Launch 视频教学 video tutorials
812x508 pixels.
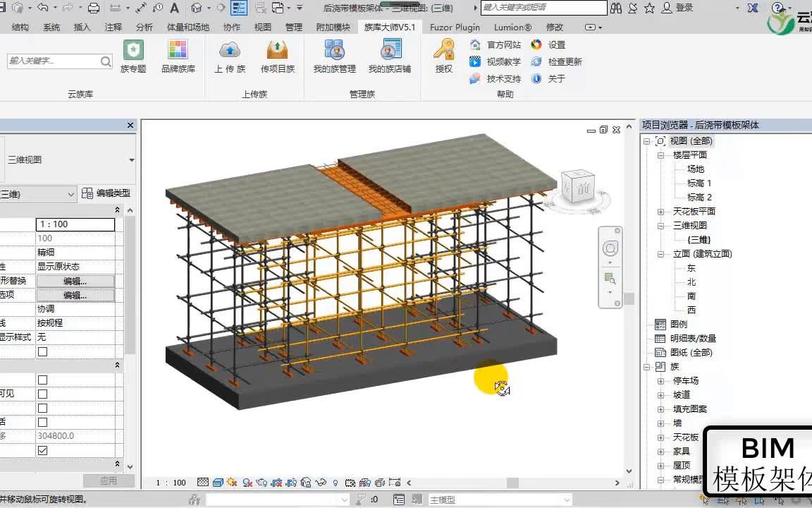[503, 61]
